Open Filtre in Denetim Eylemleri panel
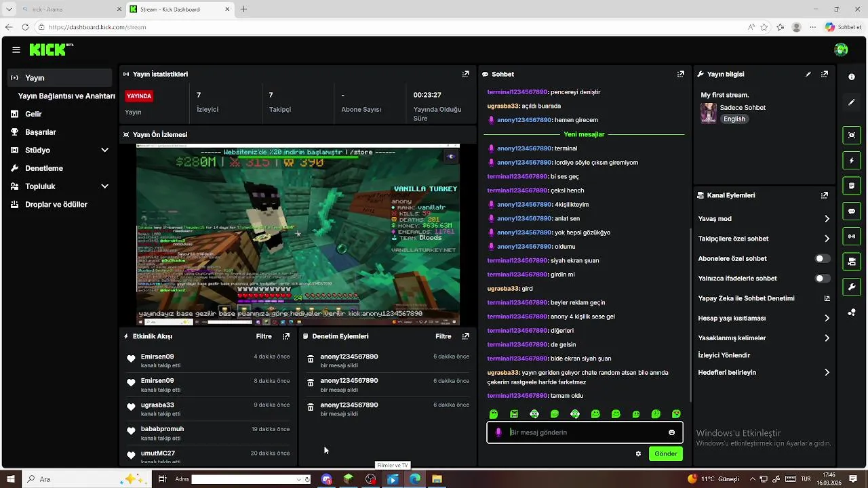The height and width of the screenshot is (488, 868). click(x=443, y=336)
